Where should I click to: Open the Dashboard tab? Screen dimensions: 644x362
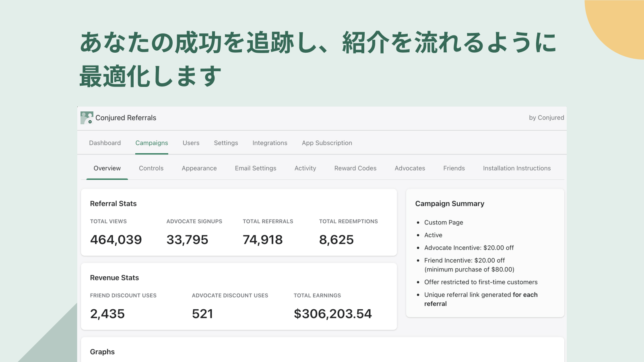(x=105, y=143)
